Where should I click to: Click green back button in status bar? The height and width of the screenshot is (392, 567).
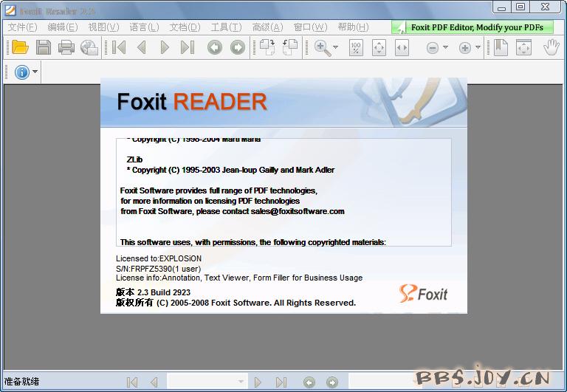pyautogui.click(x=309, y=382)
